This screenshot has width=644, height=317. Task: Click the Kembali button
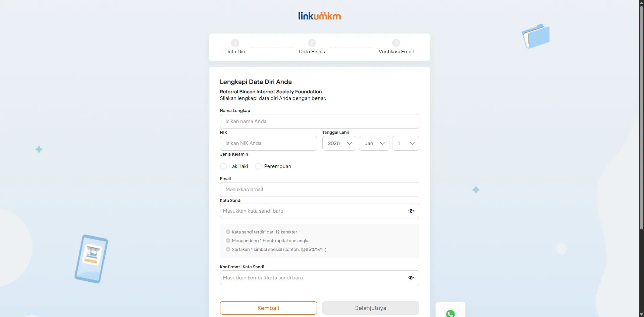click(x=268, y=308)
